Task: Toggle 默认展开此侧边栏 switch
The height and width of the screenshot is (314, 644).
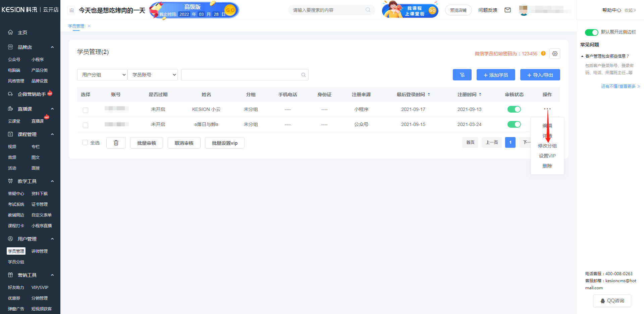Action: click(x=591, y=32)
